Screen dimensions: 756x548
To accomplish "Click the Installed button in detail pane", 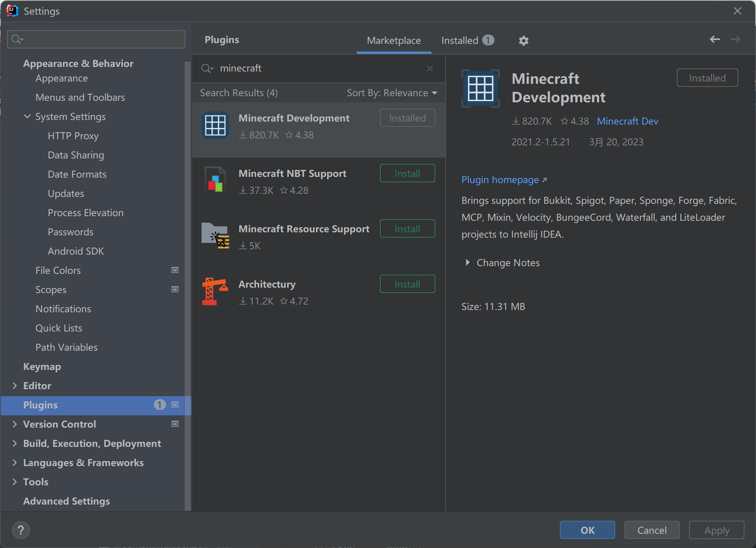I will (707, 78).
